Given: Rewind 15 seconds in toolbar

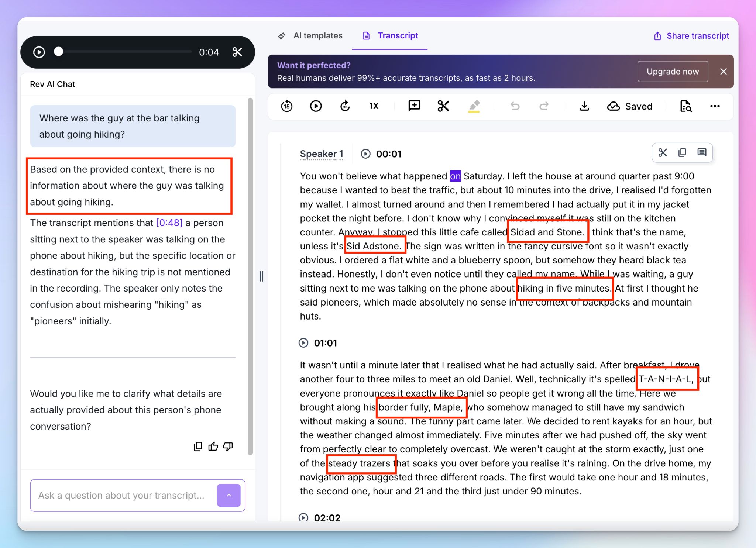Looking at the screenshot, I should pos(287,106).
